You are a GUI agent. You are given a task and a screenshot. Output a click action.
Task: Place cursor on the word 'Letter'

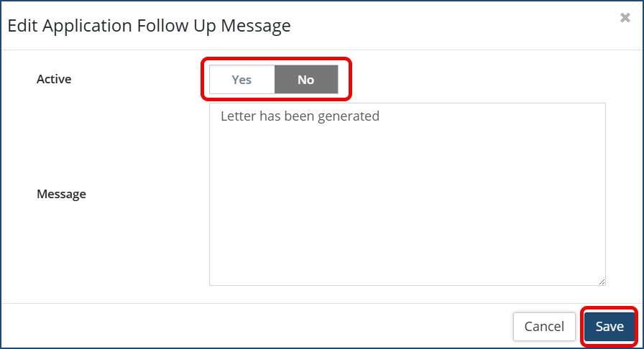click(236, 116)
